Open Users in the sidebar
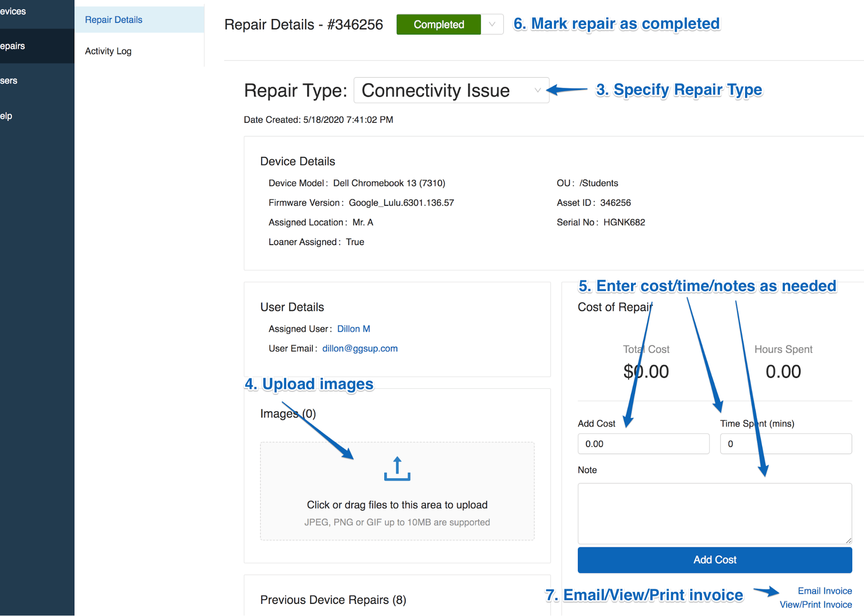The width and height of the screenshot is (864, 616). (37, 80)
